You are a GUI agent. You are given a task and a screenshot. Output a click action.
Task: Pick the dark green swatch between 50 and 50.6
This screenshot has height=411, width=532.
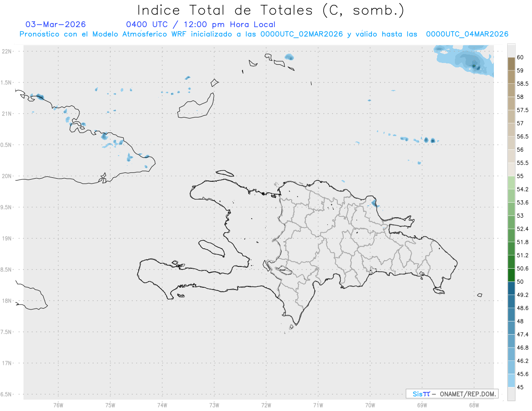pyautogui.click(x=511, y=275)
